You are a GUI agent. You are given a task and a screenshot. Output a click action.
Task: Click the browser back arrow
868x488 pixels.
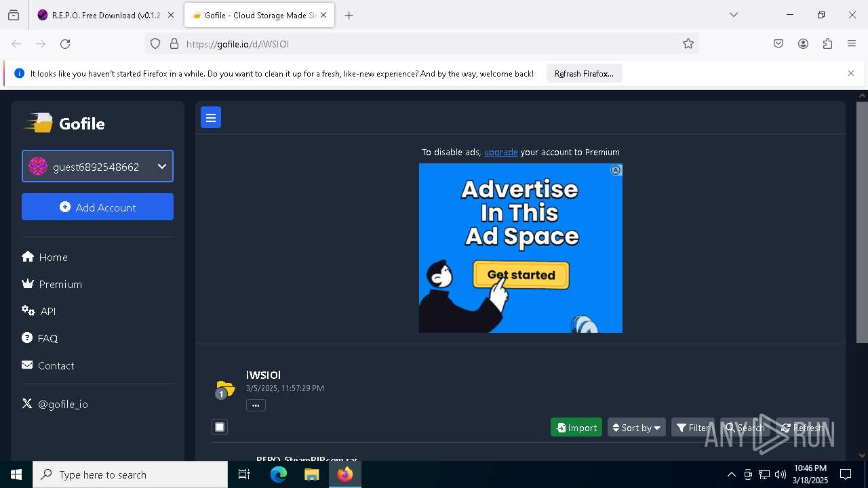click(16, 43)
